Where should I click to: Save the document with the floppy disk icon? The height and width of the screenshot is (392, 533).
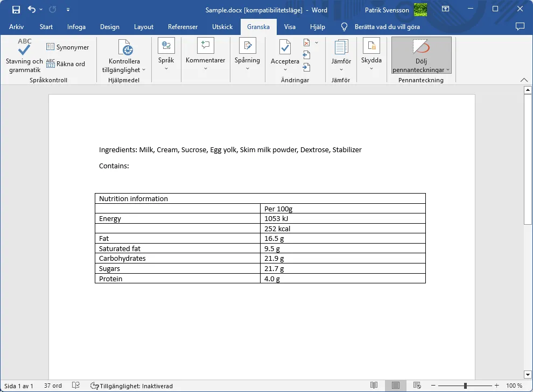coord(16,10)
